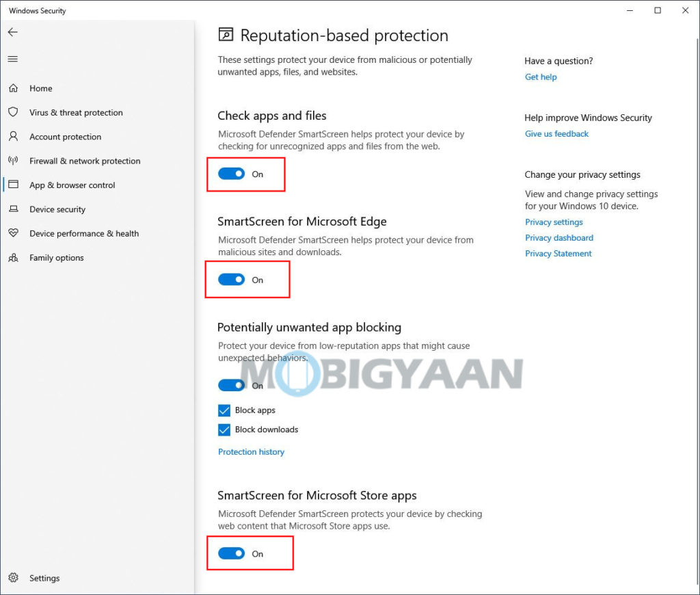Open Windows Security Settings
700x595 pixels.
[44, 578]
